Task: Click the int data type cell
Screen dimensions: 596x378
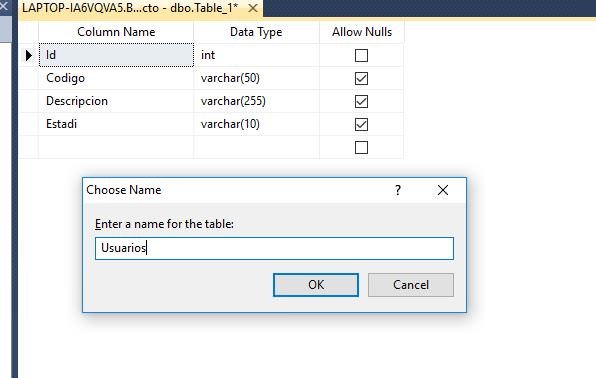Action: point(257,55)
